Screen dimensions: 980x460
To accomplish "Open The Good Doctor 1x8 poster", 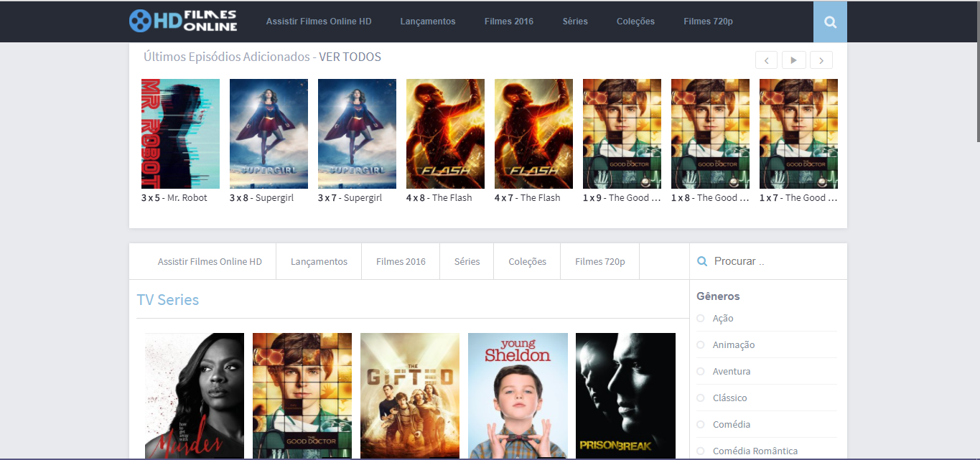I will (710, 133).
